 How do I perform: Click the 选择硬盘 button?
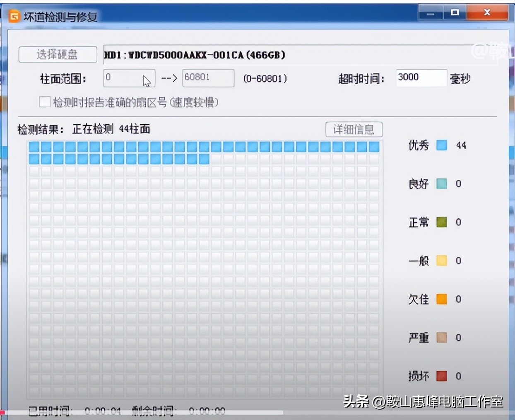57,54
